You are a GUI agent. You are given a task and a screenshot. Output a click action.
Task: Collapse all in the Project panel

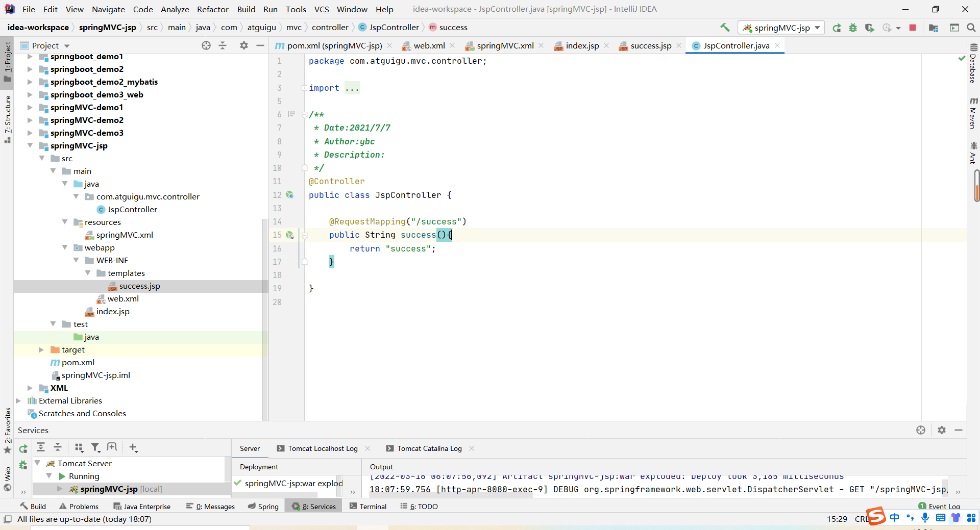pyautogui.click(x=223, y=45)
